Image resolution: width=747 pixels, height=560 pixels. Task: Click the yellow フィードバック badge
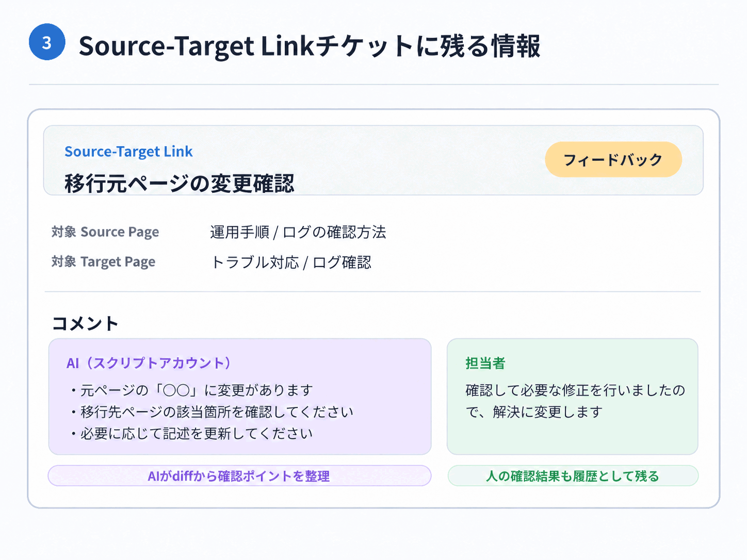(613, 159)
